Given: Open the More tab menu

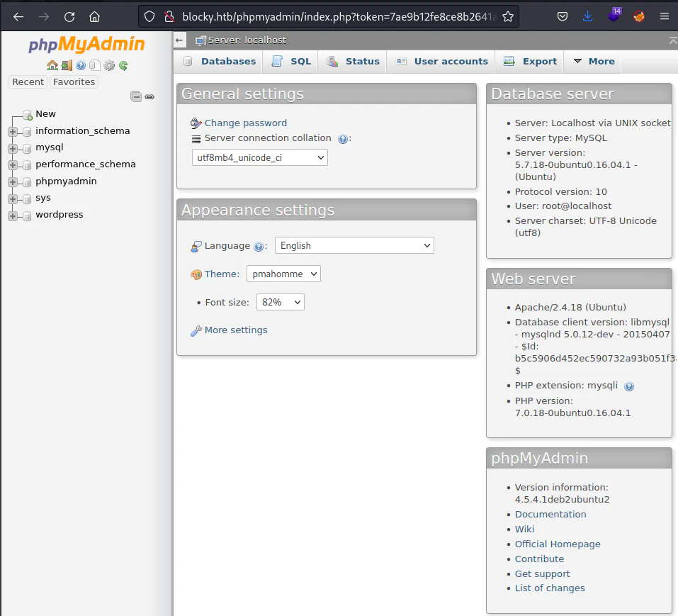Looking at the screenshot, I should tap(594, 62).
